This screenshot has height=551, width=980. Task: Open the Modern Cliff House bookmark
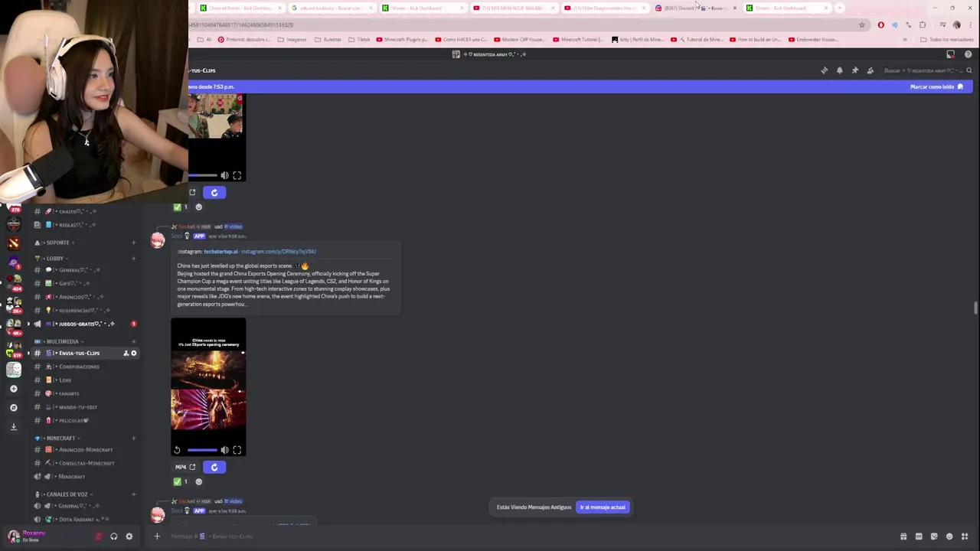click(x=519, y=39)
